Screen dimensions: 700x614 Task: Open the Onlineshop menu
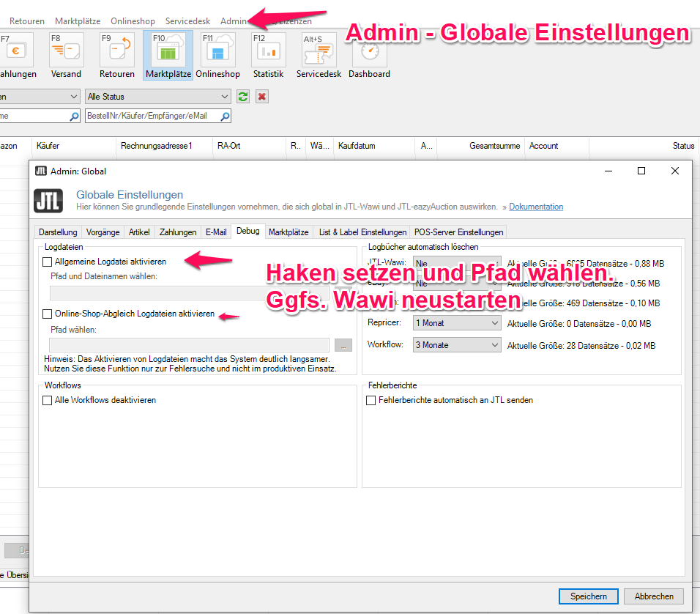click(x=133, y=21)
